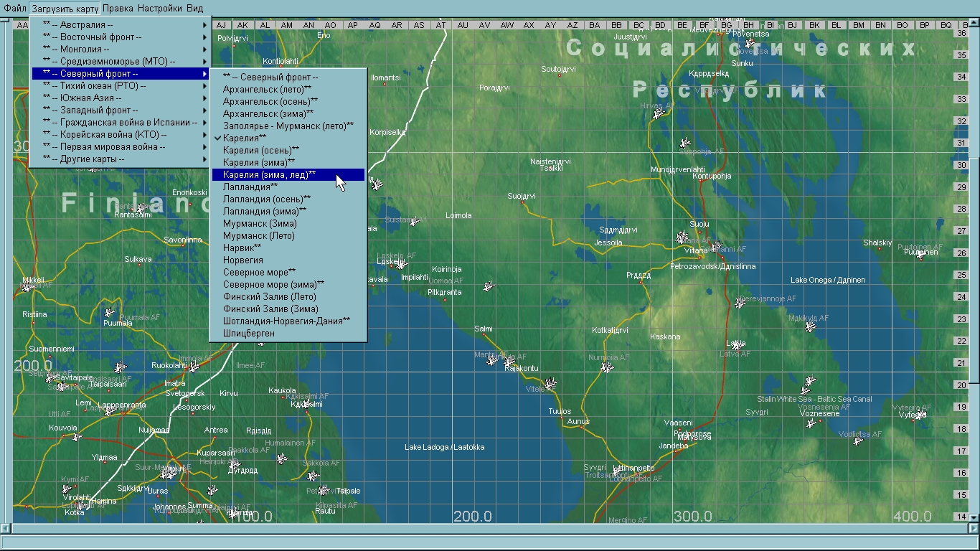Select the Лапландия (осень) map

[x=288, y=199]
